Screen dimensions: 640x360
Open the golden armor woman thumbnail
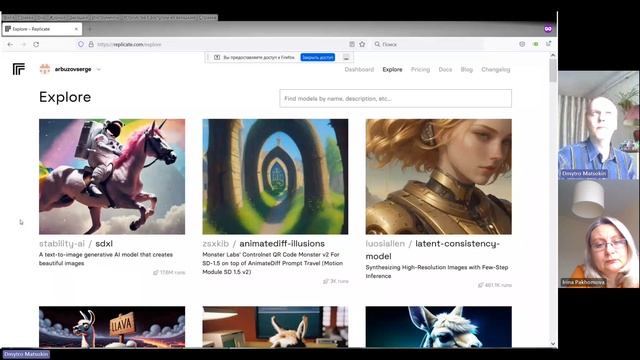click(438, 177)
